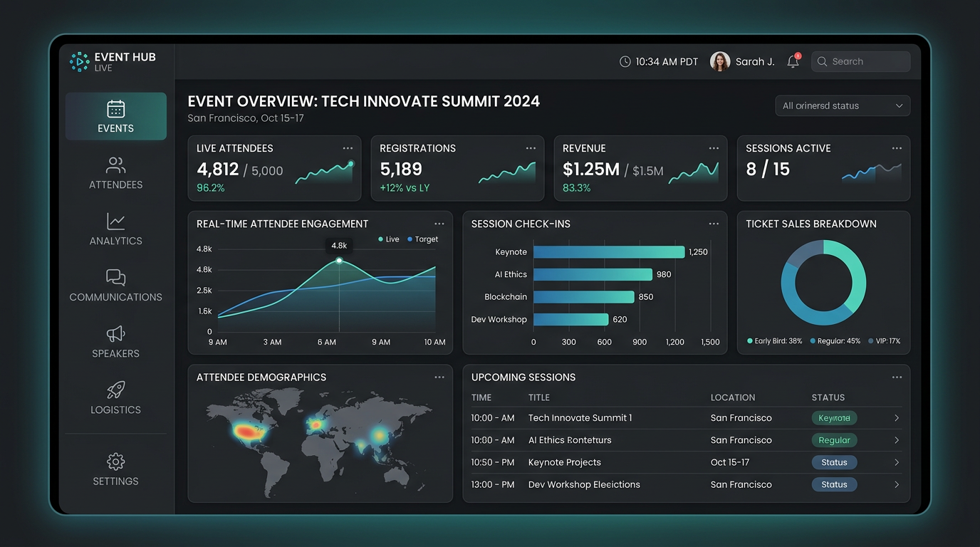980x547 pixels.
Task: Expand AI Ethics Ronteturs row chevron
Action: point(897,440)
